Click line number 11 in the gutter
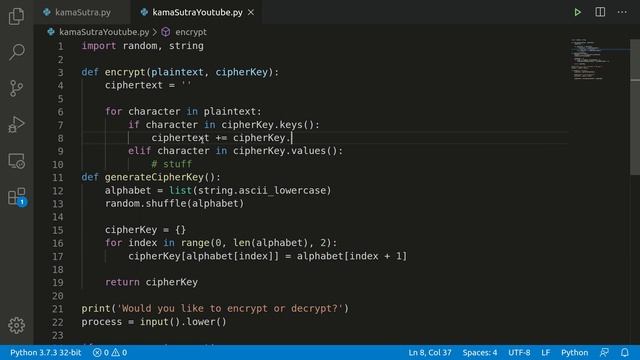 [58, 178]
